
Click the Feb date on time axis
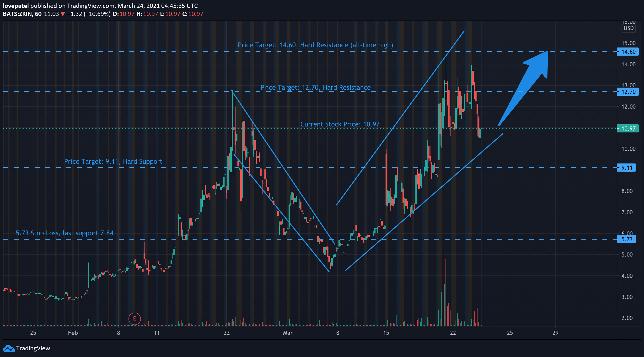73,333
